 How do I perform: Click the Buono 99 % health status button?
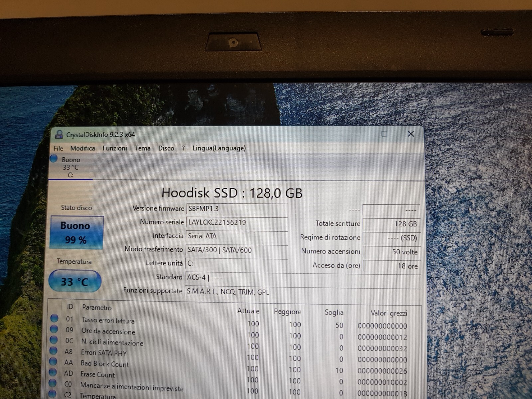click(x=76, y=232)
